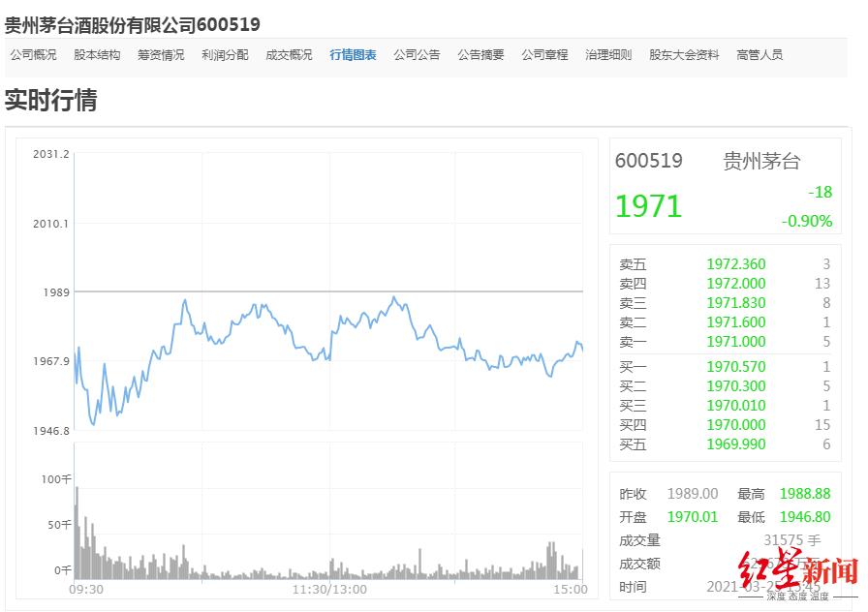Click 开盘 value 1970.01

pos(693,517)
